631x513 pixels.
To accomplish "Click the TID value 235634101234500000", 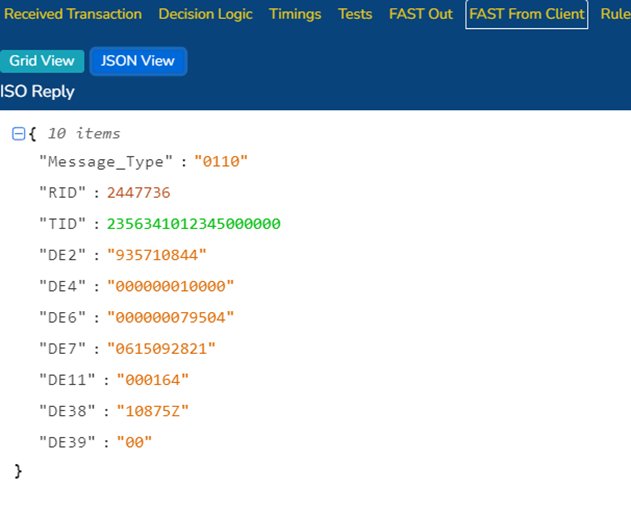I will click(x=194, y=224).
